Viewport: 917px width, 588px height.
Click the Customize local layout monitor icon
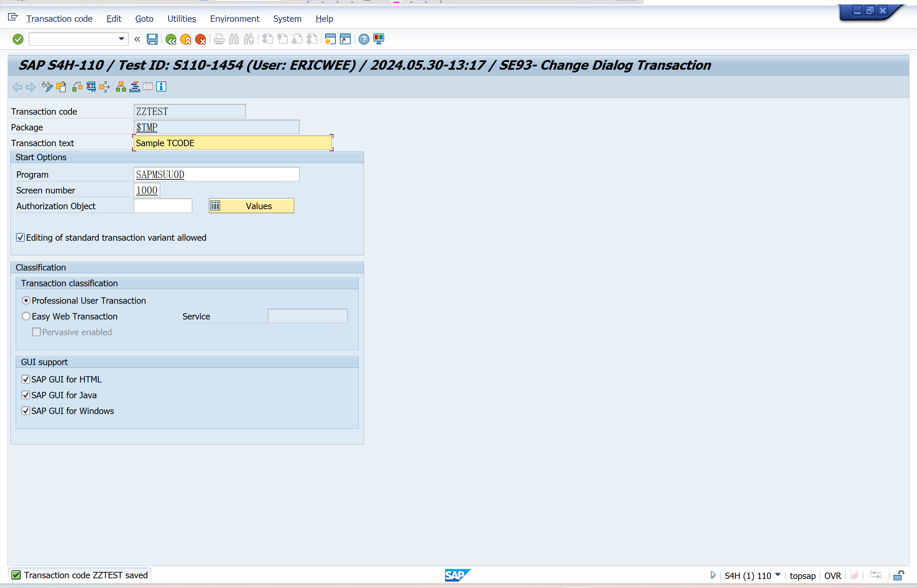[379, 39]
